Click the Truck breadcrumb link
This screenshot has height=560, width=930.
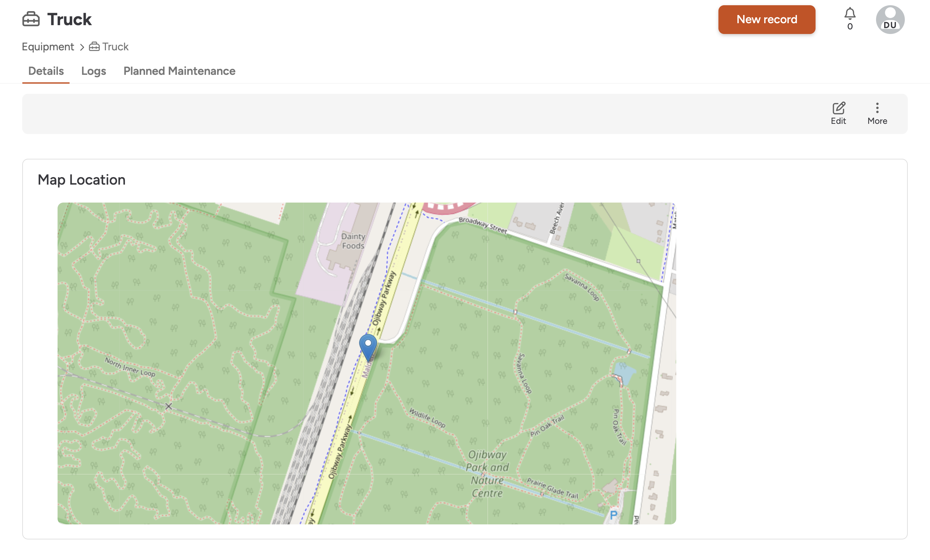(x=115, y=47)
